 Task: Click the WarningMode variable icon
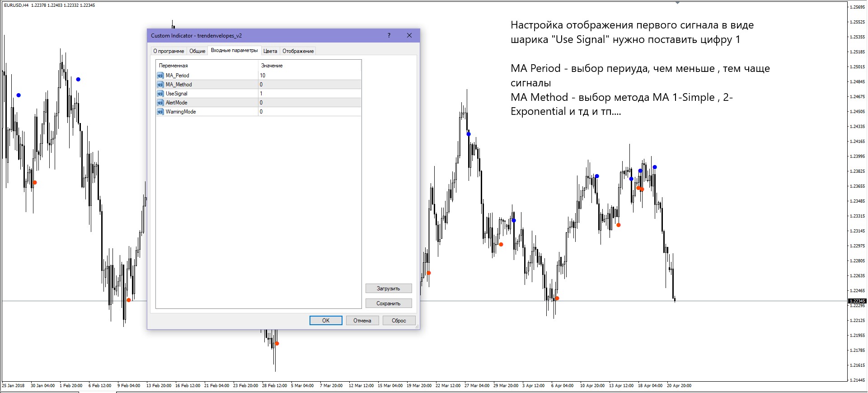pos(160,112)
